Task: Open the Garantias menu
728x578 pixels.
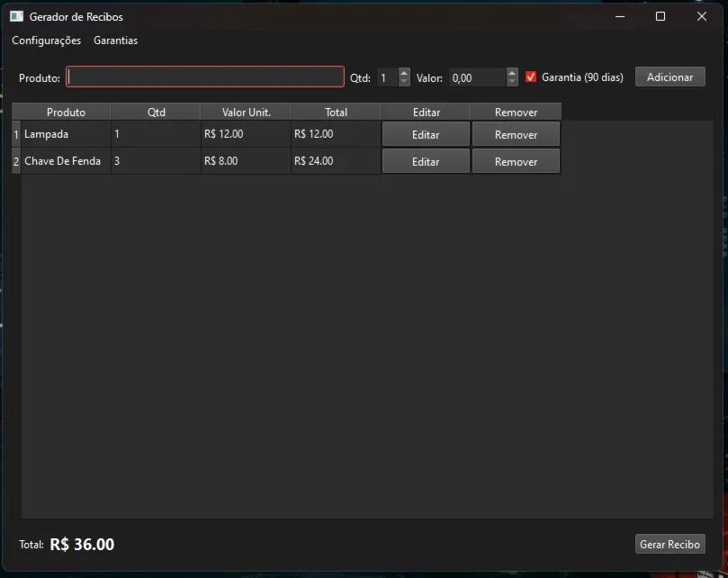Action: (x=115, y=41)
